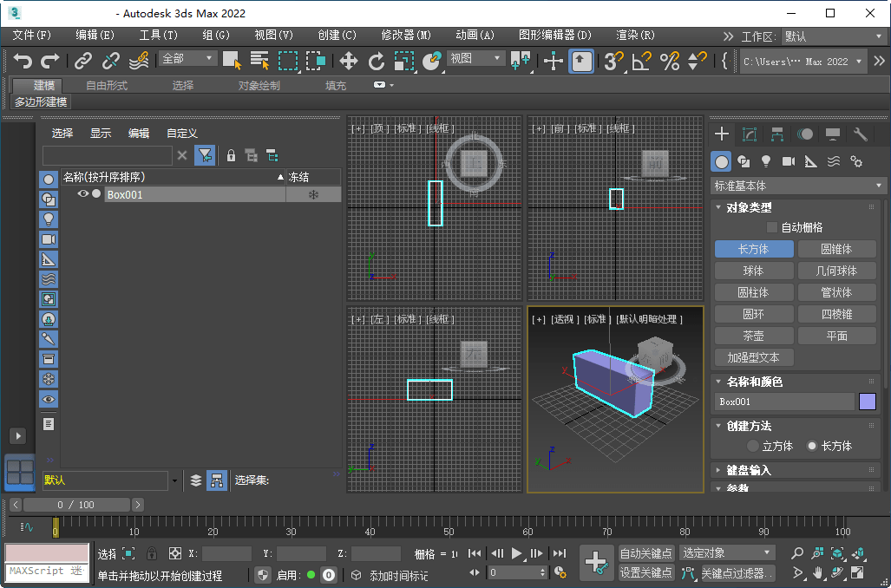Open the 全部 selection filter dropdown
The image size is (891, 588).
pos(186,59)
